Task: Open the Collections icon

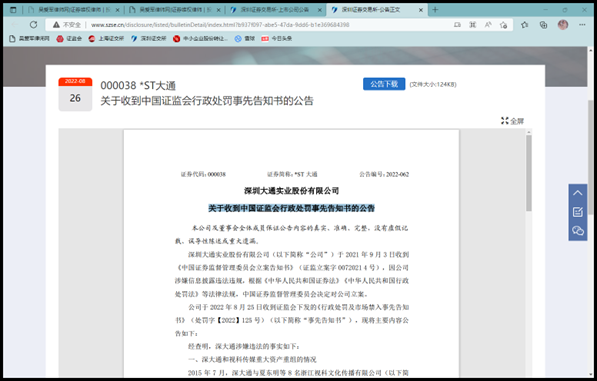Action: coord(543,25)
